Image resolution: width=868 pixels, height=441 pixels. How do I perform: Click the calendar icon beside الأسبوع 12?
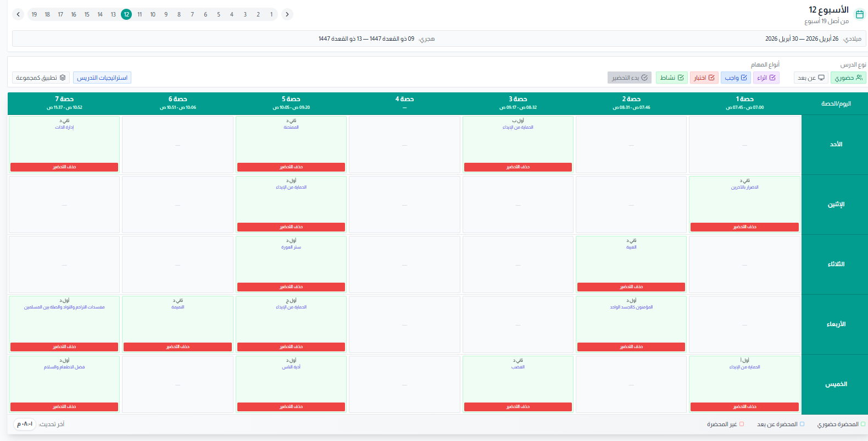[860, 15]
